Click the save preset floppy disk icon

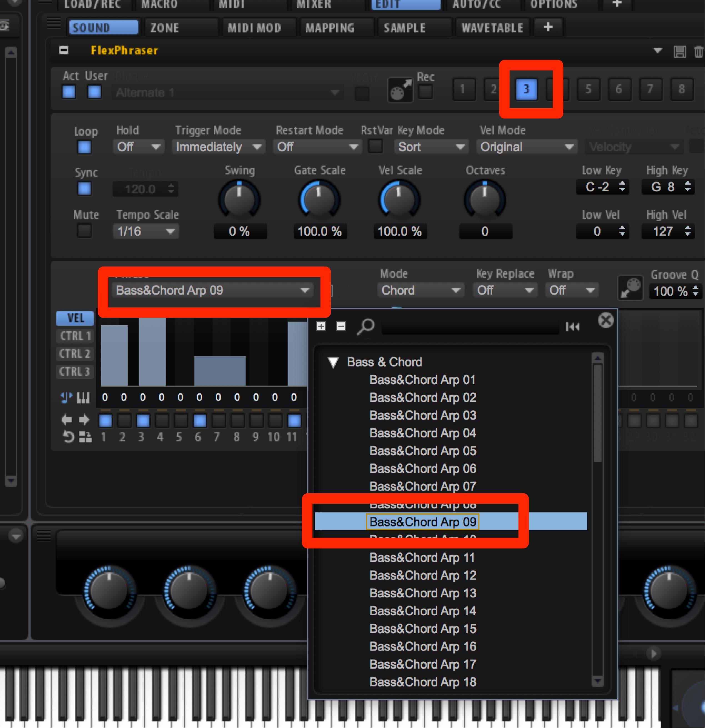679,51
